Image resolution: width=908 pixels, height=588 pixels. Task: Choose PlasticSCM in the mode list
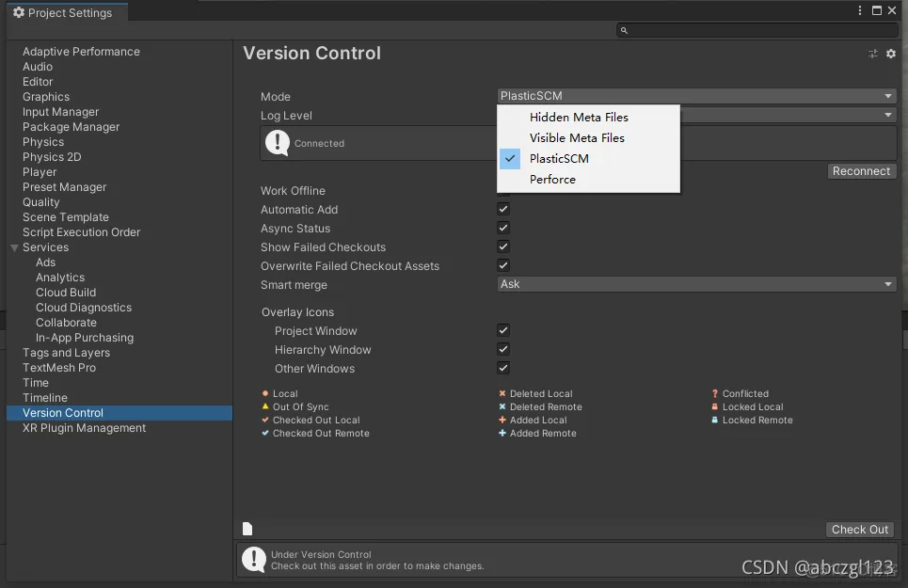click(588, 159)
